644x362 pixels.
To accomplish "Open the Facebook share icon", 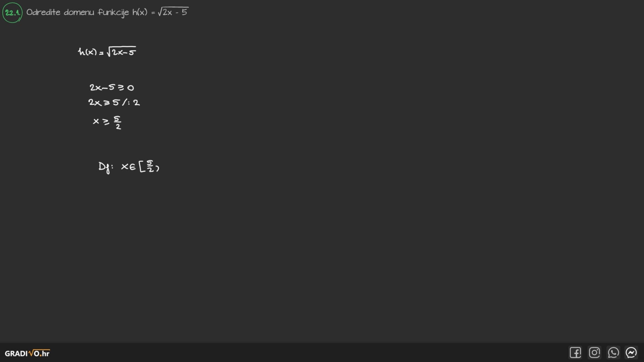I will (575, 353).
